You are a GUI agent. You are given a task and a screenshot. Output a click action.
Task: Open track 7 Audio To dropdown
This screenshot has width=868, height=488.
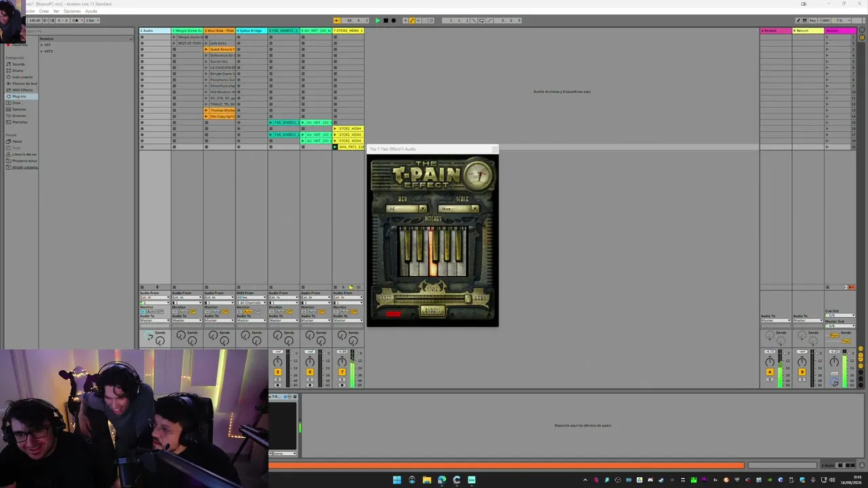point(349,321)
